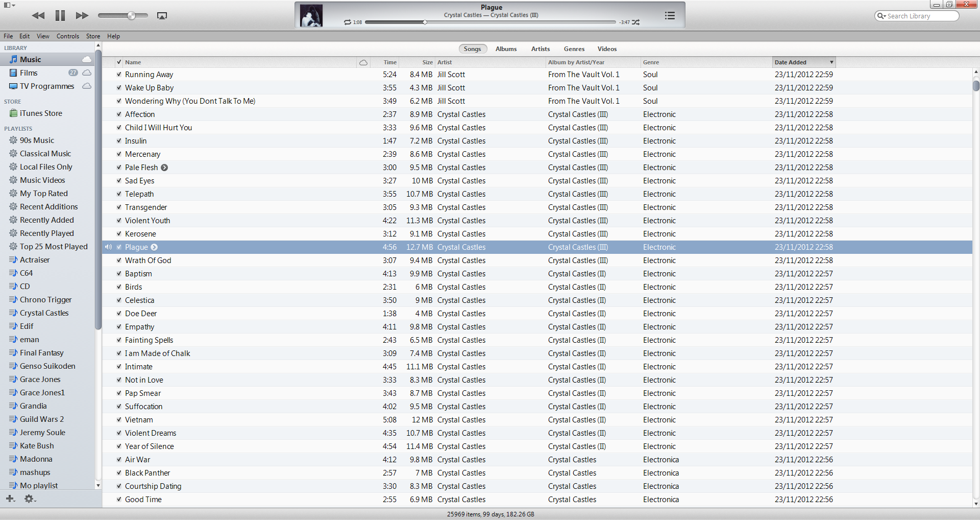Click the Plague album artwork thumbnail
The image size is (980, 520).
311,15
